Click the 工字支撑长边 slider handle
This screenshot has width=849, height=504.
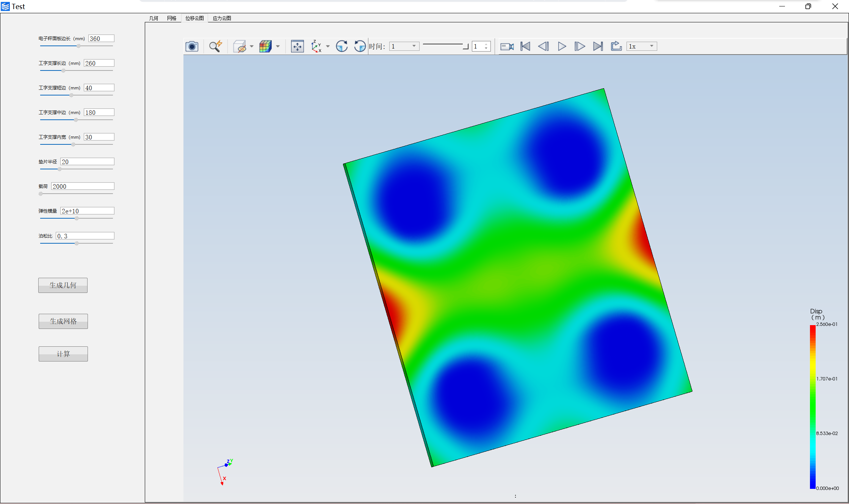[x=63, y=70]
